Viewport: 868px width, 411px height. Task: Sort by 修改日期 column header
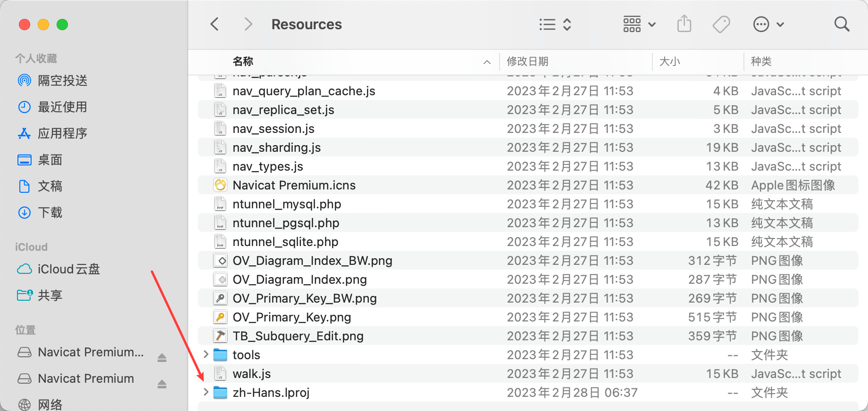pyautogui.click(x=527, y=61)
